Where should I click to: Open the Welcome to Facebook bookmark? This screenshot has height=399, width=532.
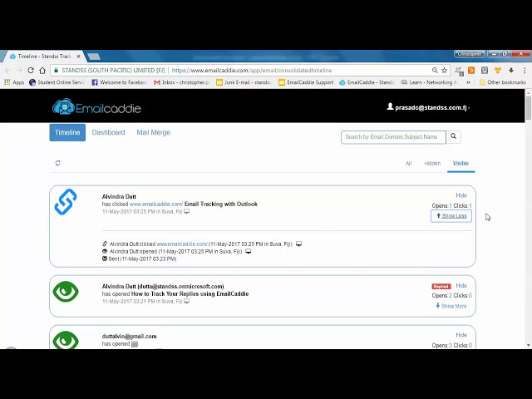tap(119, 82)
